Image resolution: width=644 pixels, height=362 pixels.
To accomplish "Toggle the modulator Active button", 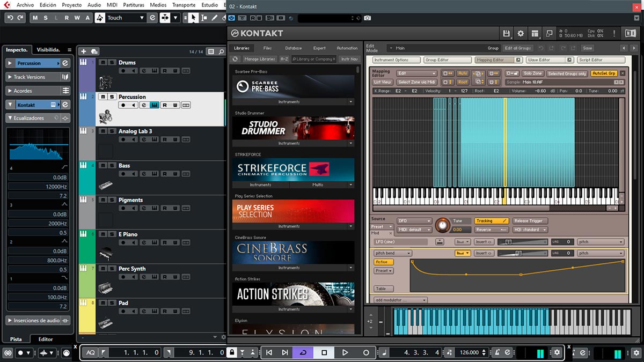I will [384, 262].
